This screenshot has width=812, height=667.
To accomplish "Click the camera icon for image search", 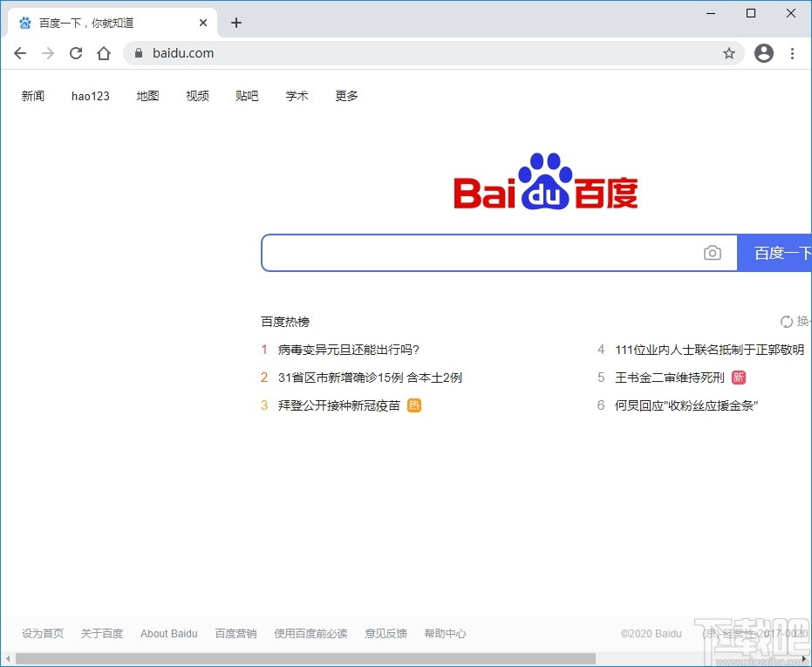I will (713, 253).
